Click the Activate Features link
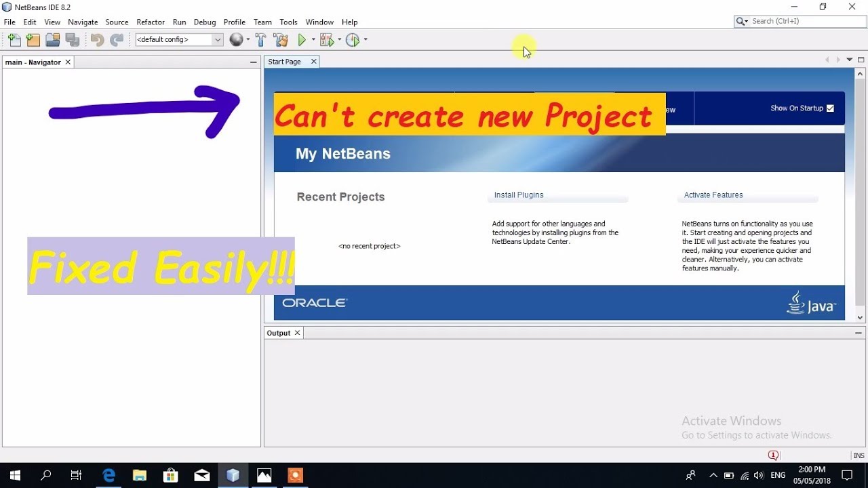The height and width of the screenshot is (488, 868). [x=713, y=195]
